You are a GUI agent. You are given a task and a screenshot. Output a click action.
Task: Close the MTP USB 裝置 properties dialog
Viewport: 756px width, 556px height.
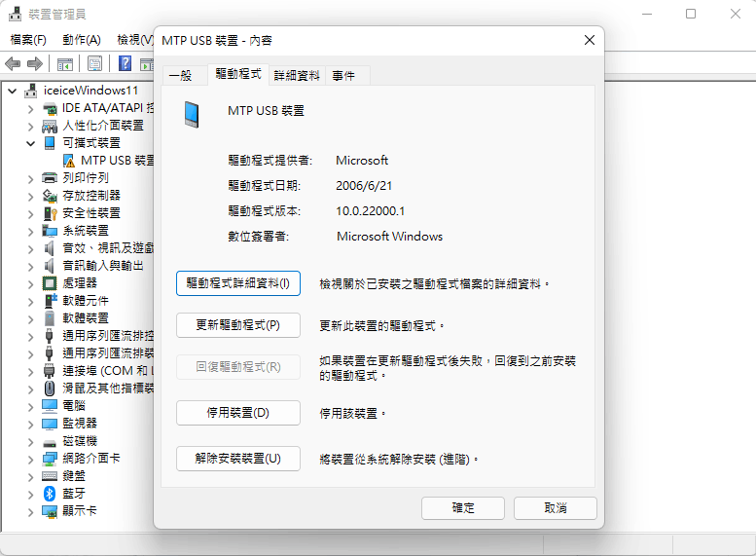(590, 40)
